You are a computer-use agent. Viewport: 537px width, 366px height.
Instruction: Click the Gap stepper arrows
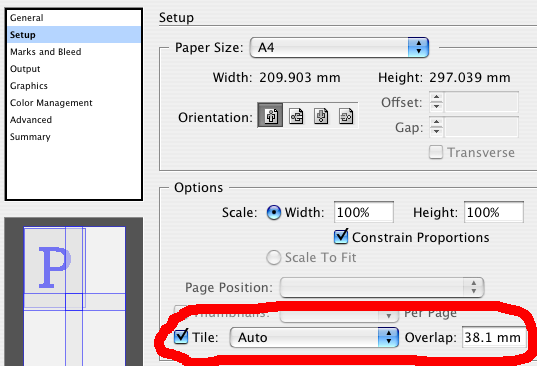[x=436, y=127]
